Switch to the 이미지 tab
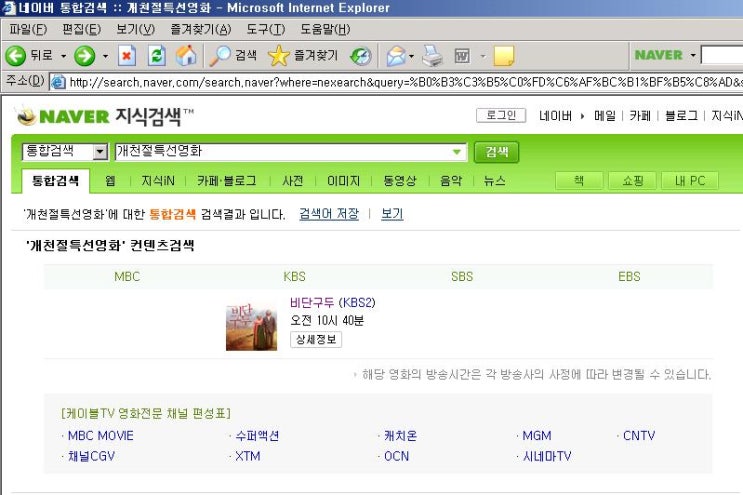The height and width of the screenshot is (495, 743). pos(344,181)
